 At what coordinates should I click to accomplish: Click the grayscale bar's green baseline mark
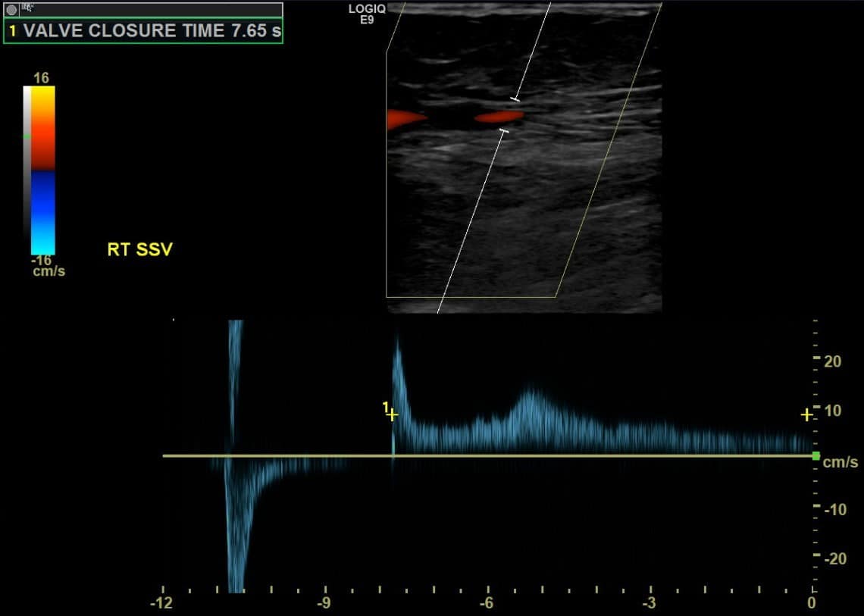click(27, 136)
